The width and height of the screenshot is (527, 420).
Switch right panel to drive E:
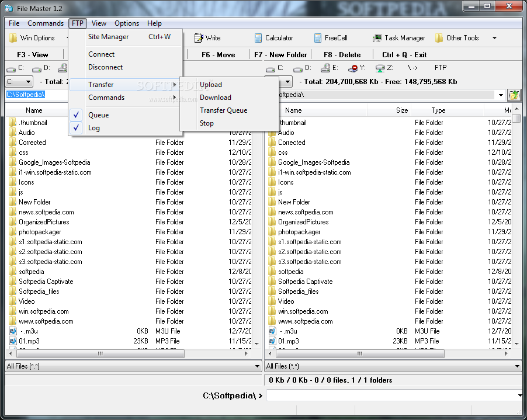330,68
